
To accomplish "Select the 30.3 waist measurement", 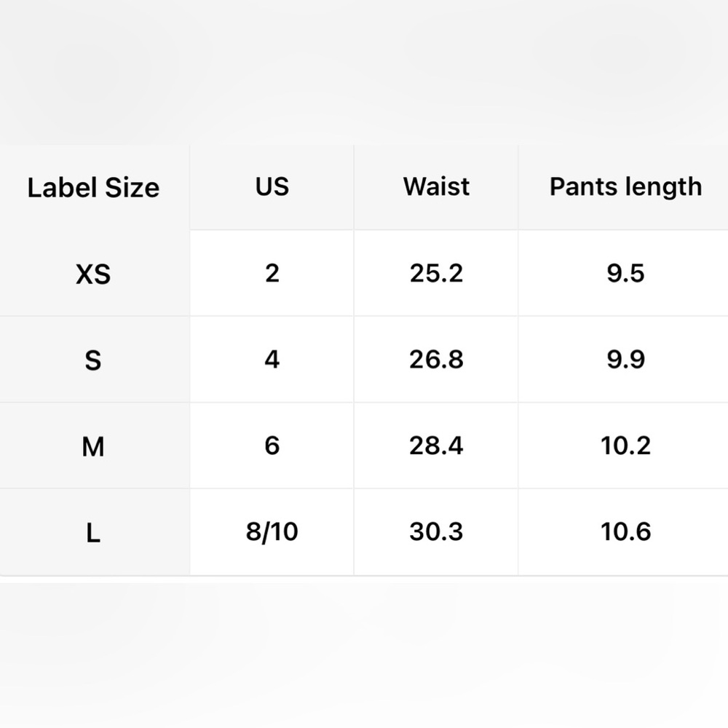I will (436, 531).
